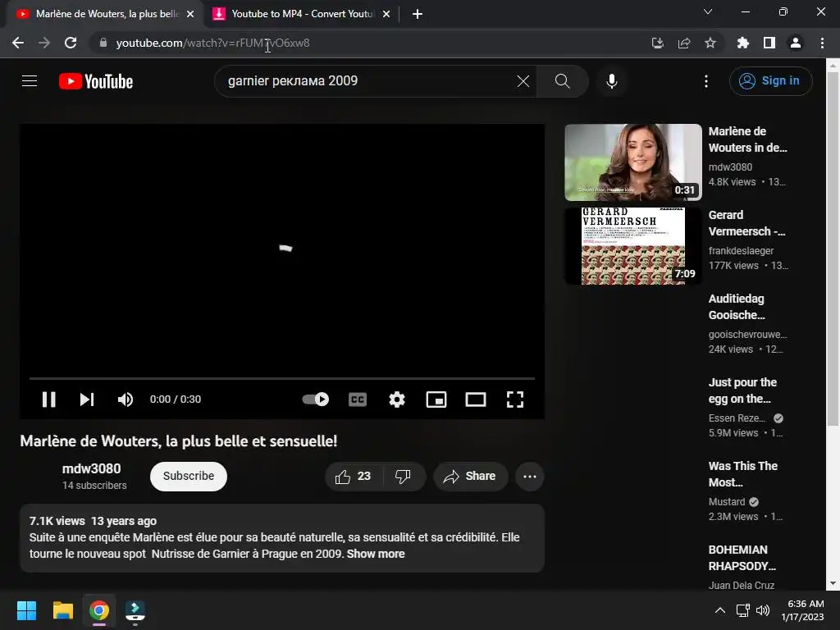
Task: Go to the YouTube home logo
Action: click(96, 81)
